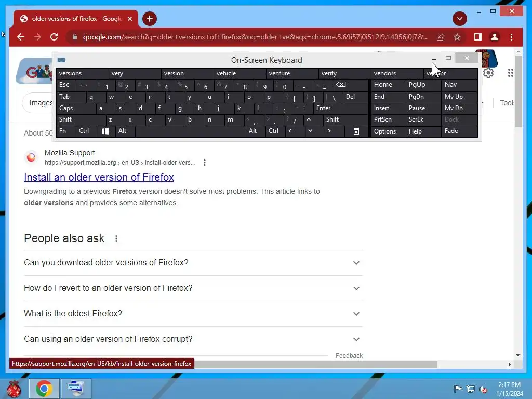Open Chrome's three-dot menu
The height and width of the screenshot is (399, 532).
click(x=511, y=37)
